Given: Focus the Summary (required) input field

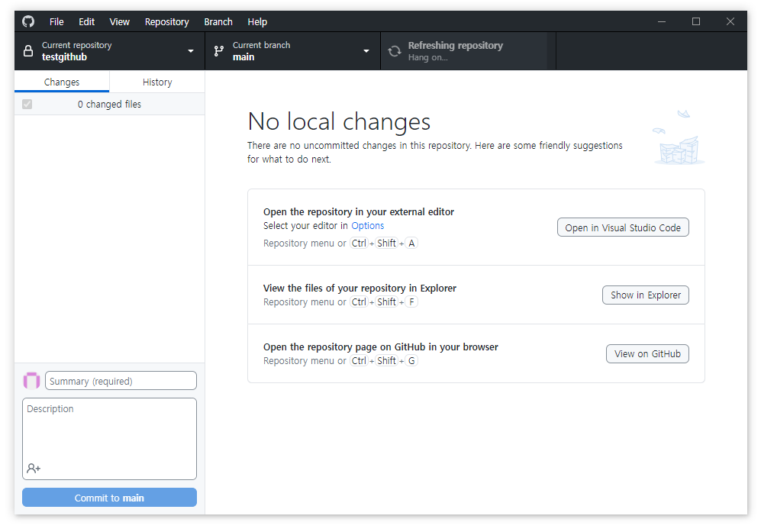Looking at the screenshot, I should 121,381.
